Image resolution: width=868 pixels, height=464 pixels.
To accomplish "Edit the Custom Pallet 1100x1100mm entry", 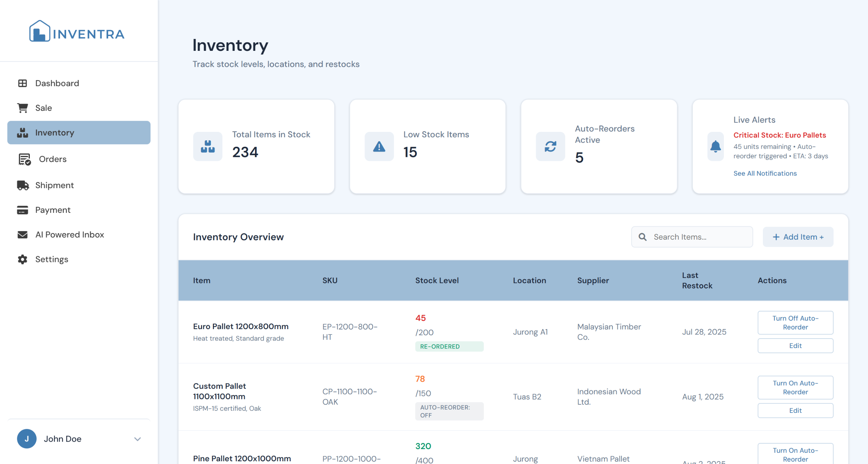I will (795, 410).
